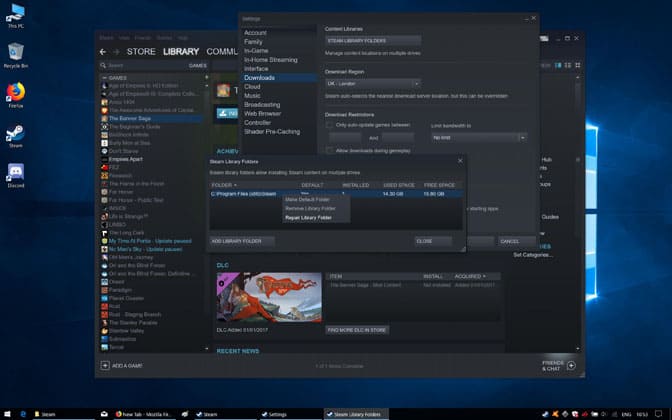This screenshot has width=672, height=420.
Task: Close the Steam Library Folders dialog with X
Action: coord(460,161)
